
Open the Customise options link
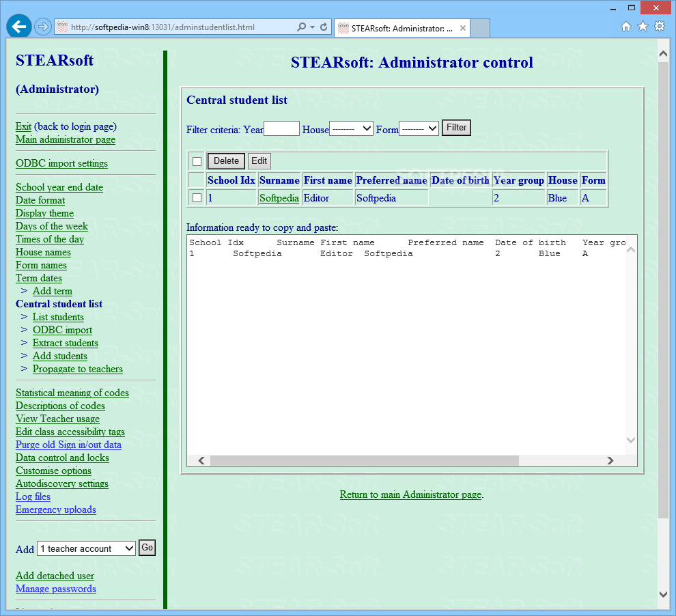tap(53, 471)
